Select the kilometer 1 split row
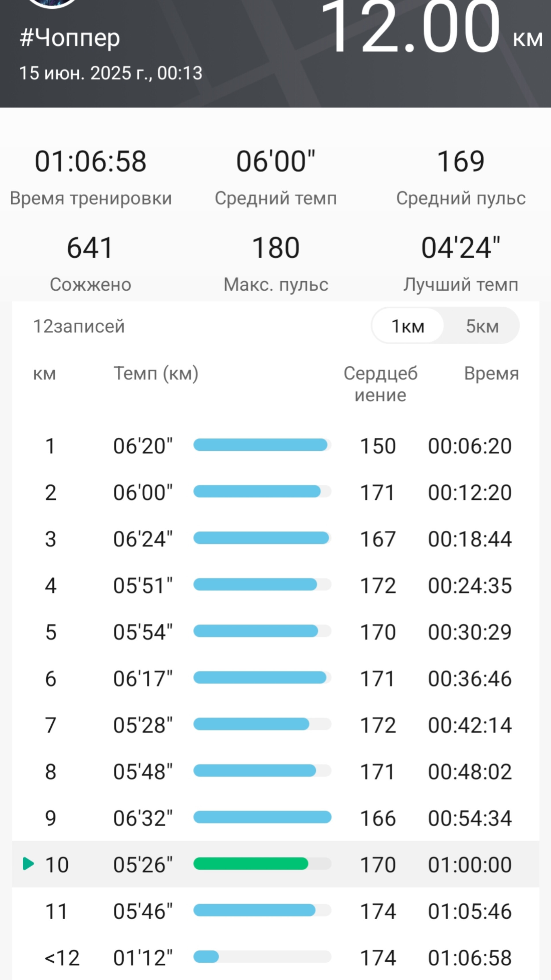This screenshot has width=551, height=980. click(x=276, y=446)
